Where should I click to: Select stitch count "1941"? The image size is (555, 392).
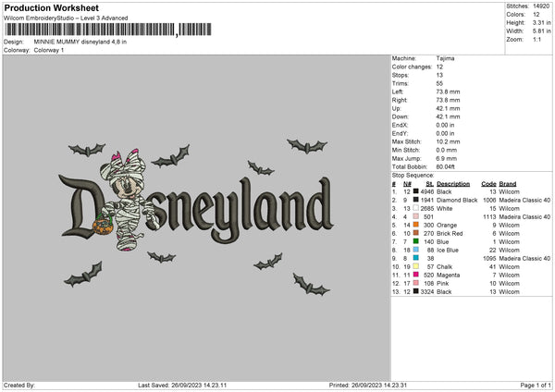pos(426,201)
